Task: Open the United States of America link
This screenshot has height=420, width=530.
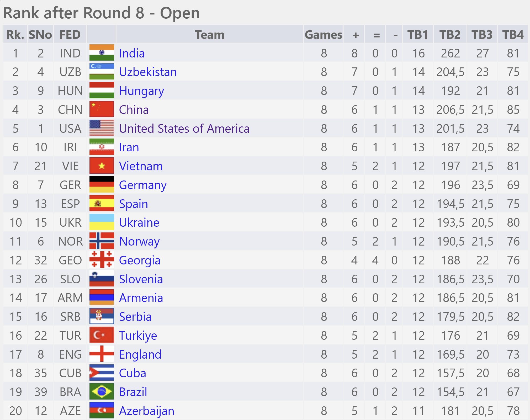Action: tap(184, 129)
